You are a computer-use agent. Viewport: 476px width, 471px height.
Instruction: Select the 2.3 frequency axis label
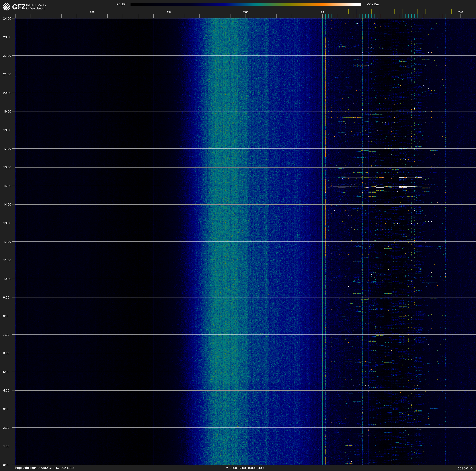pos(169,12)
